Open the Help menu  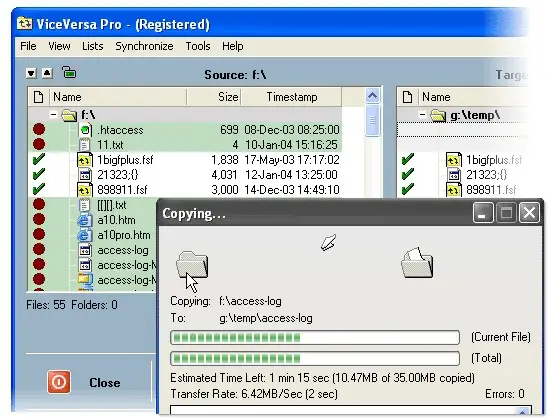click(x=233, y=46)
